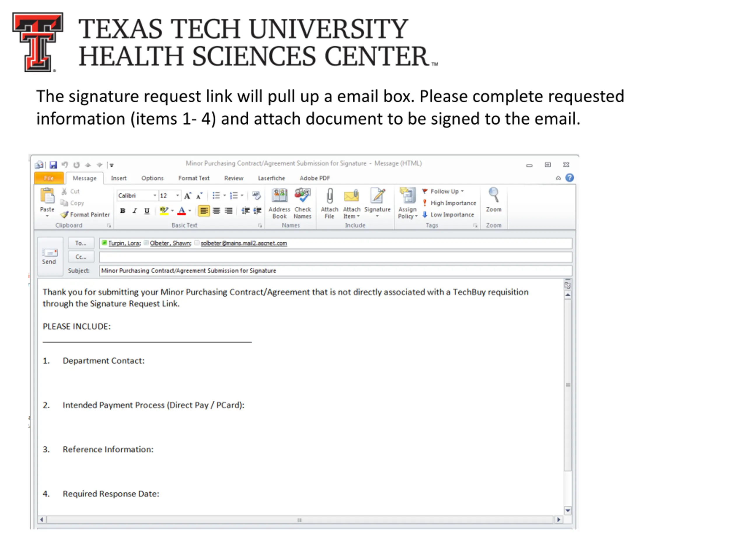Viewport: 747px width, 560px height.
Task: Click the To... recipients button
Action: click(81, 243)
